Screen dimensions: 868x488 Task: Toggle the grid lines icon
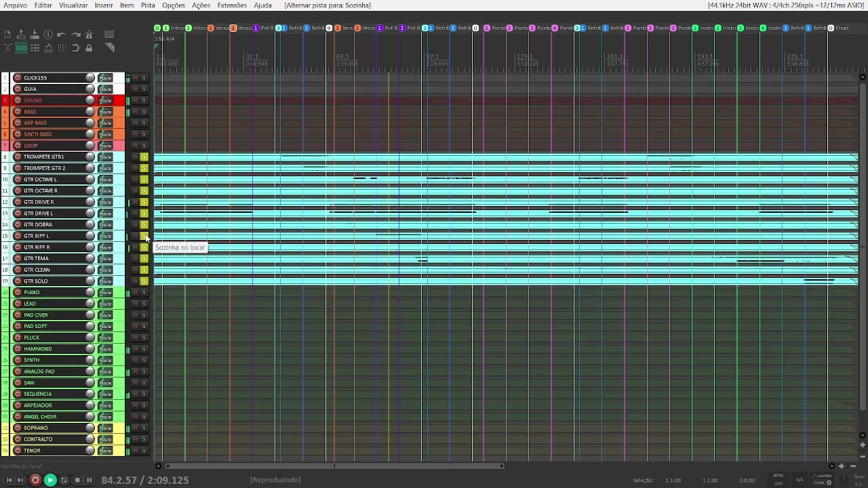62,48
